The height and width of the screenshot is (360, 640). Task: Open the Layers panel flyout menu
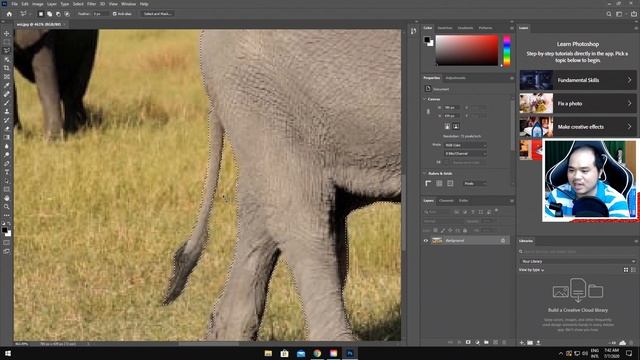[511, 201]
